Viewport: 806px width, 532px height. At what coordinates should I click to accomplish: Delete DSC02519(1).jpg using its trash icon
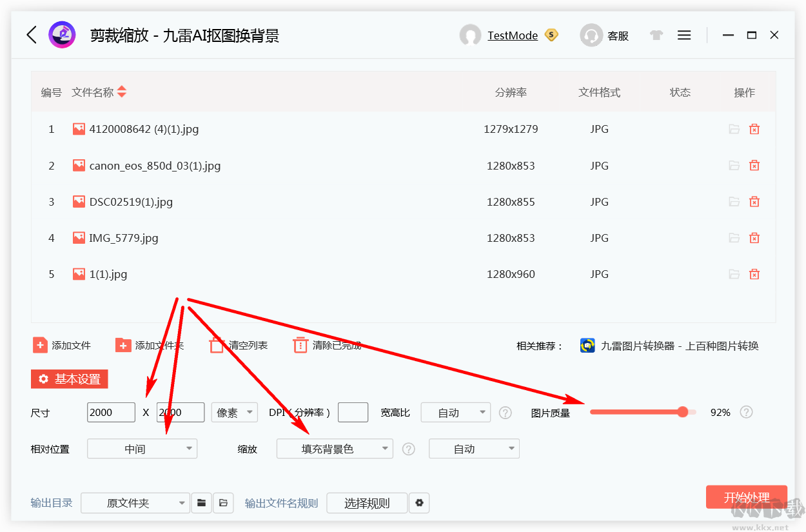click(x=754, y=201)
